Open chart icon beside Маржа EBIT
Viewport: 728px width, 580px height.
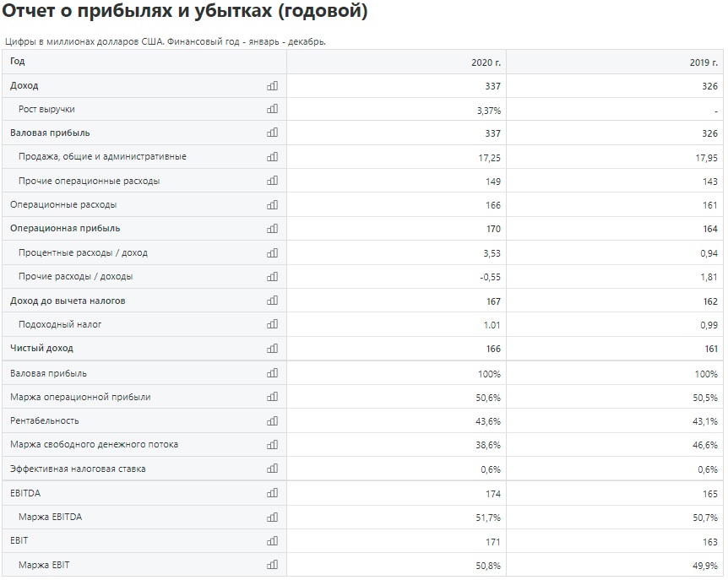coord(273,565)
